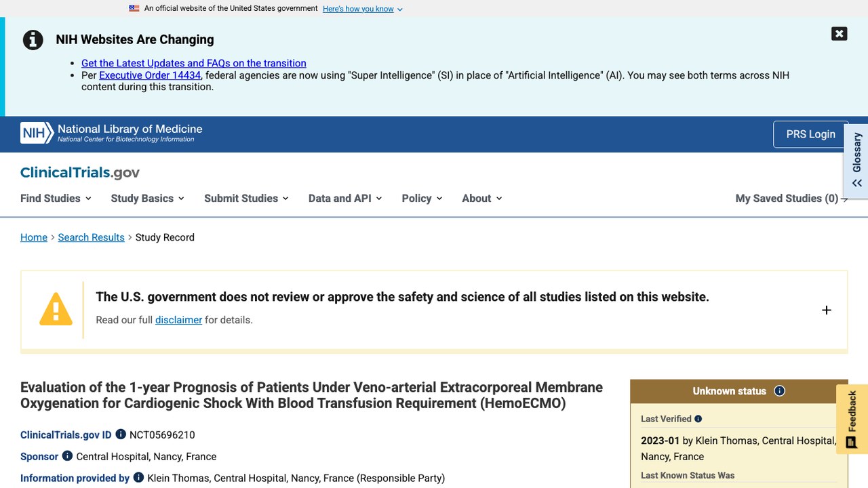Click sponsor name Central Hospital, Nancy, France
The image size is (868, 488).
(146, 456)
